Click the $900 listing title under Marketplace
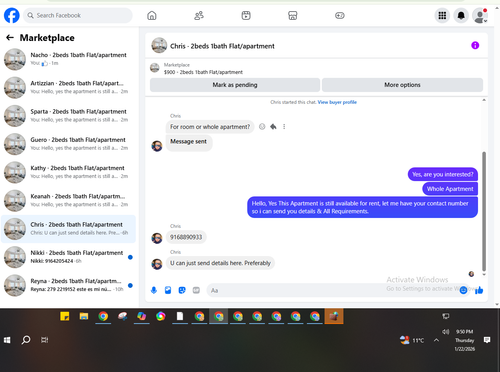The image size is (500, 372). tap(203, 72)
